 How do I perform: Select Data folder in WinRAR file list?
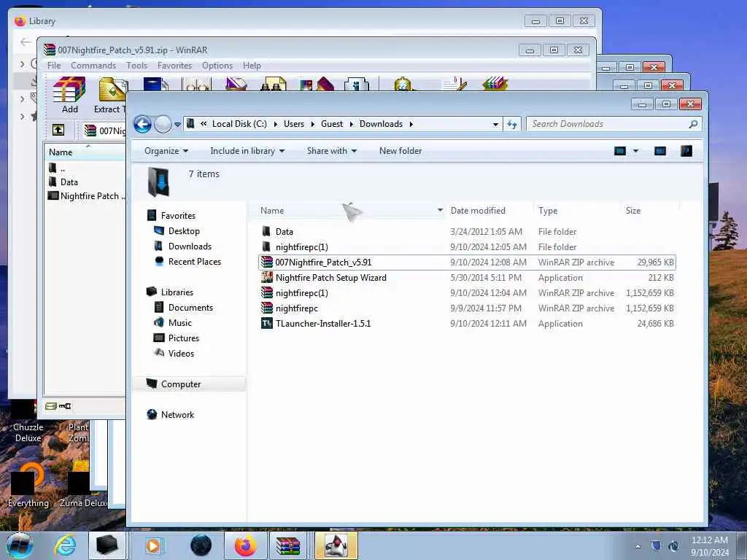(69, 182)
